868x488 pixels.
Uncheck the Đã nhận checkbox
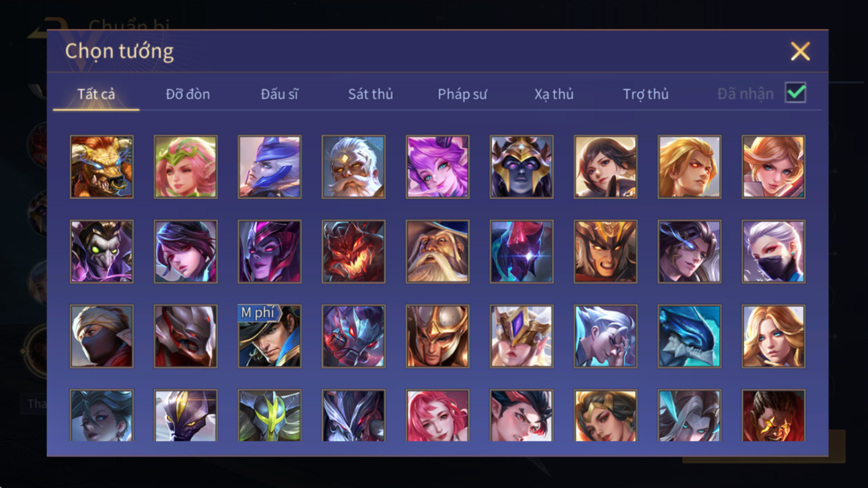[795, 93]
